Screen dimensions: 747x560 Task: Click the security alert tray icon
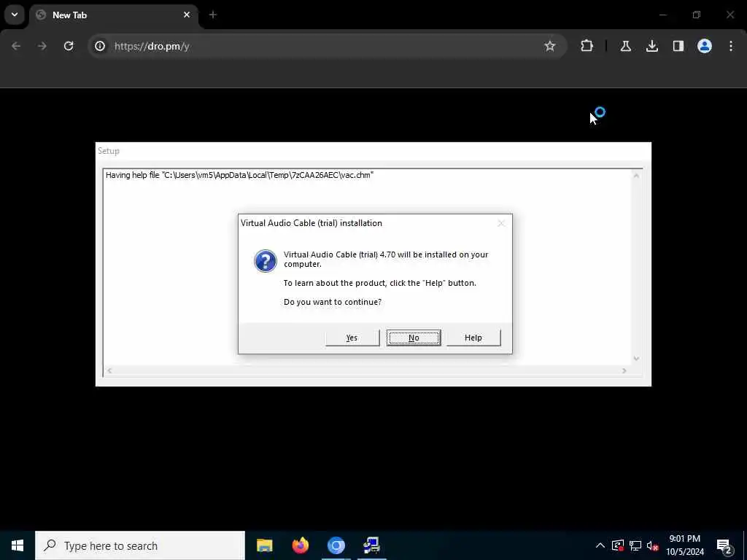[618, 545]
